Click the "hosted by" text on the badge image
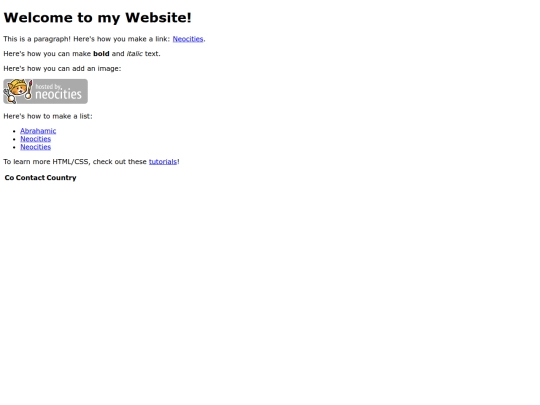Screen dimensions: 540x405 pyautogui.click(x=48, y=86)
